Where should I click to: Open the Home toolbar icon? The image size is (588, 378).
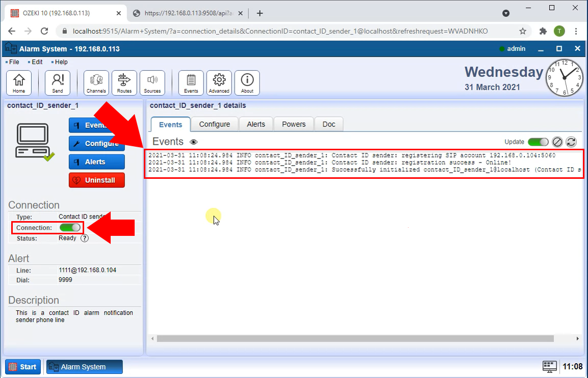point(19,83)
